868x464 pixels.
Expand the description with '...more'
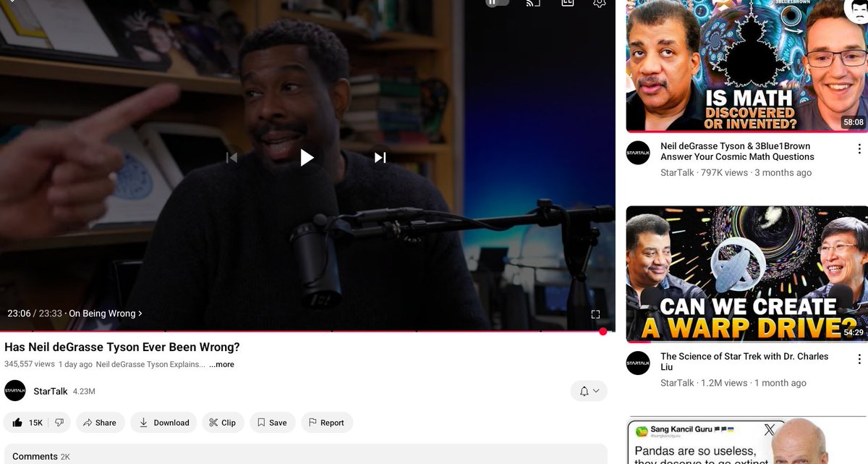click(221, 364)
